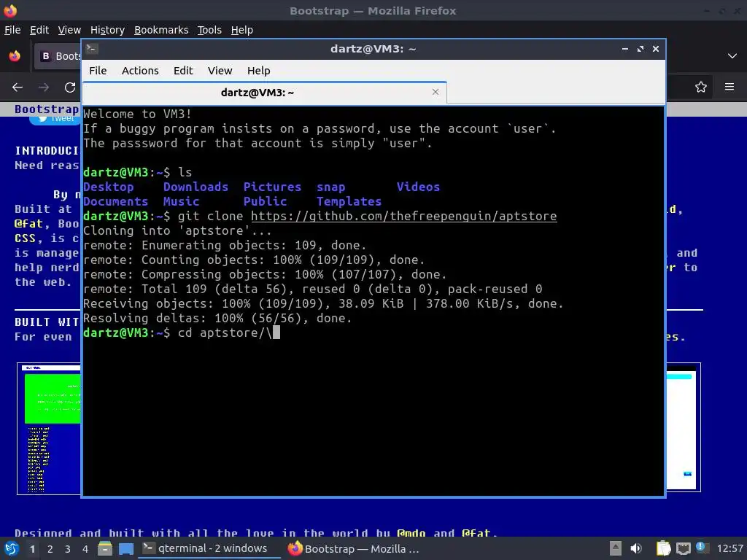Open the Firefox hamburger application menu
Viewport: 747px width, 560px height.
(x=729, y=87)
